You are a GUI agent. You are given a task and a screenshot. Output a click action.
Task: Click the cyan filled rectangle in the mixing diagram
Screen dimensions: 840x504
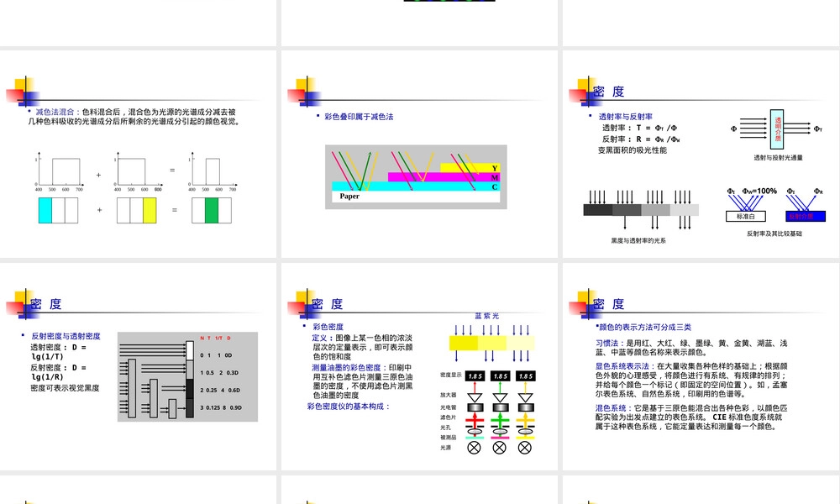coord(45,210)
